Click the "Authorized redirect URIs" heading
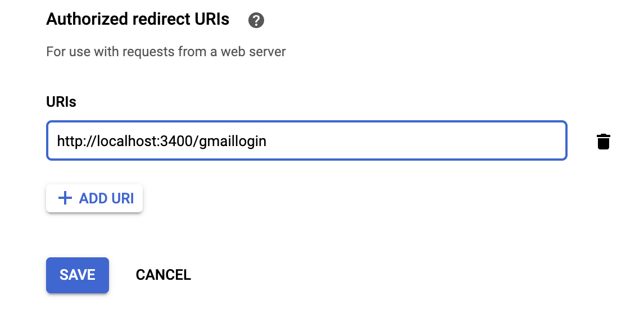The width and height of the screenshot is (644, 309). coord(138,20)
